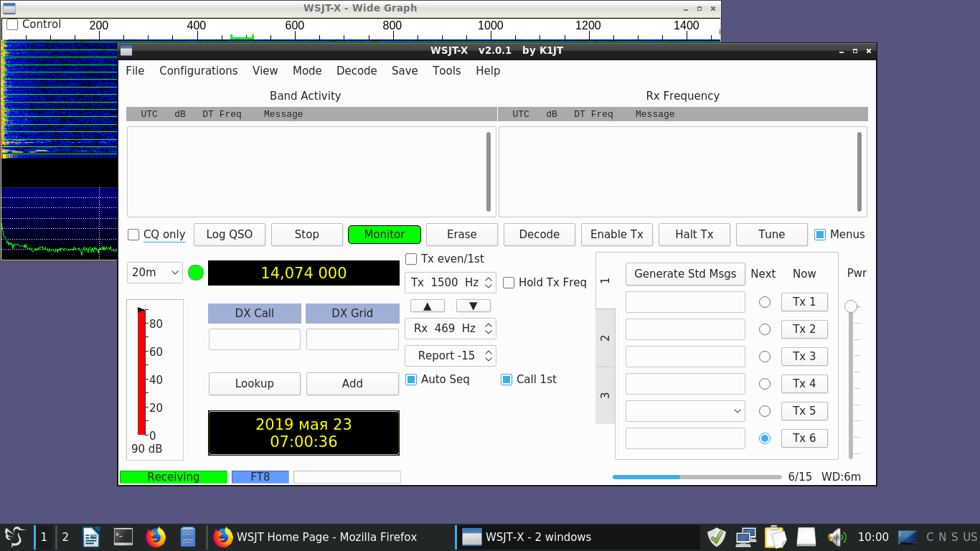Check the Hold Tx Freq option

(x=509, y=283)
